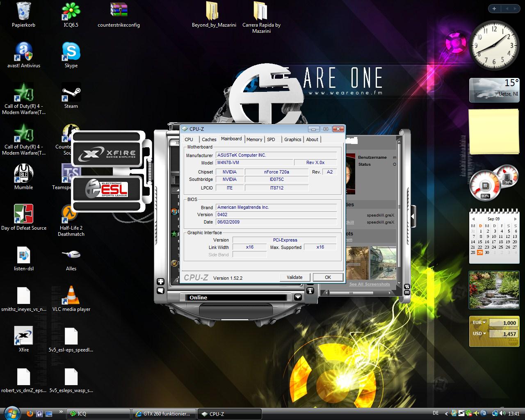Open the Alles mouse shortcut icon
The width and height of the screenshot is (525, 420).
pyautogui.click(x=71, y=255)
